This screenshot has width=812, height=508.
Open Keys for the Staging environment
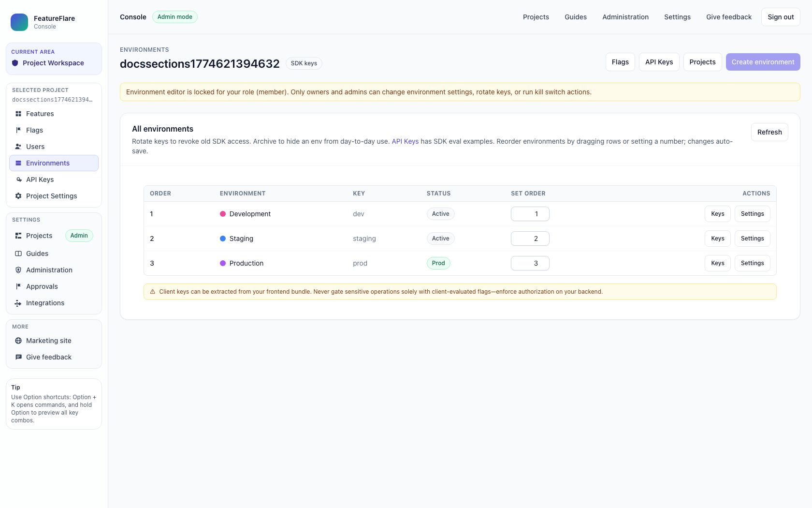[718, 239]
